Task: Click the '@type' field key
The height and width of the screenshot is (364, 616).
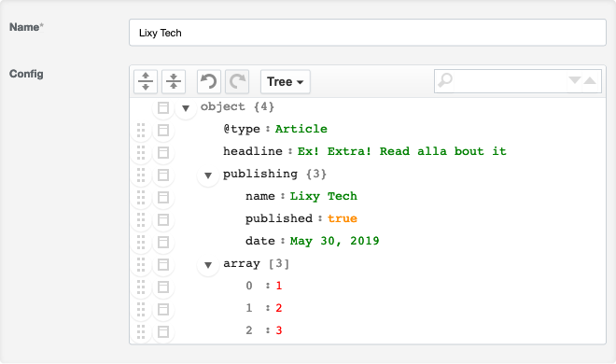Action: point(242,129)
